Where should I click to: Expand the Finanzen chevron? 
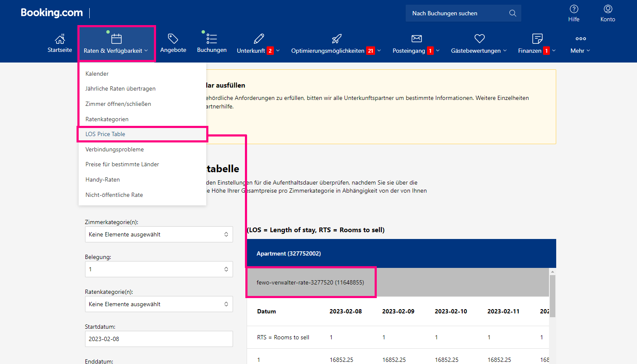point(554,51)
